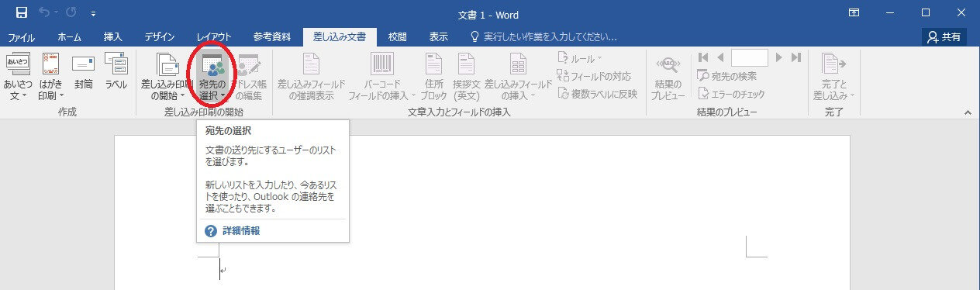
Task: Go to first record arrow
Action: pyautogui.click(x=703, y=57)
